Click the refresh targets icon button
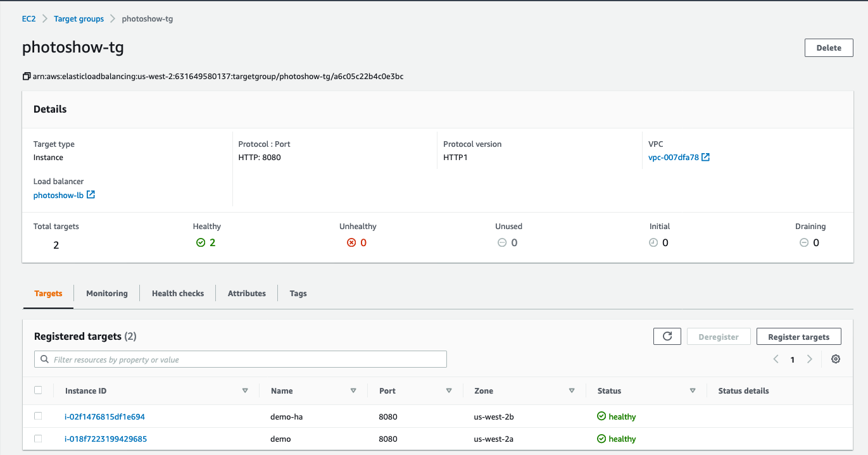868x455 pixels. point(667,337)
